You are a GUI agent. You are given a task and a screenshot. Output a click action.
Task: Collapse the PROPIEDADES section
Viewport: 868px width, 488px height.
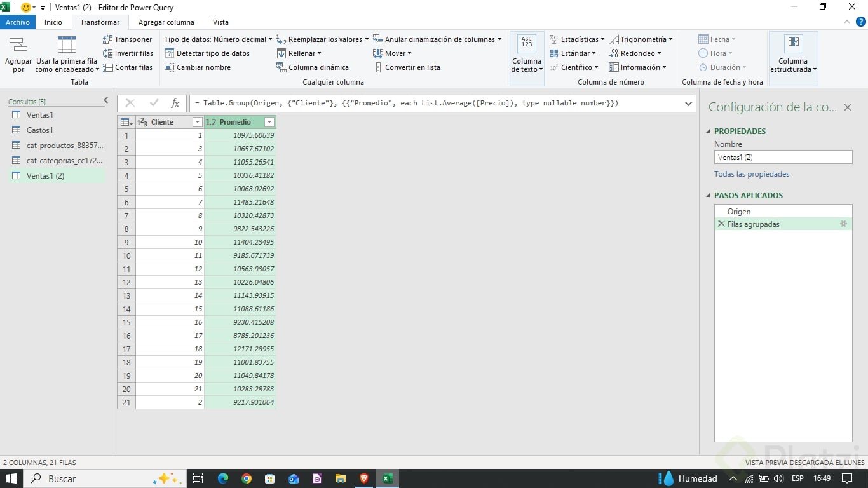tap(709, 132)
